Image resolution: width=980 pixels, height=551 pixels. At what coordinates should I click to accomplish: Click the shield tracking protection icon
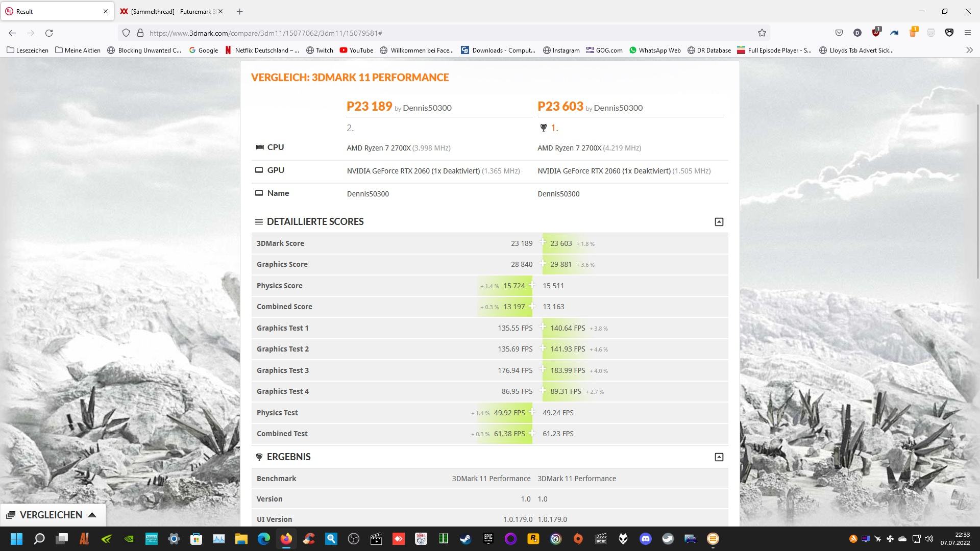[126, 33]
